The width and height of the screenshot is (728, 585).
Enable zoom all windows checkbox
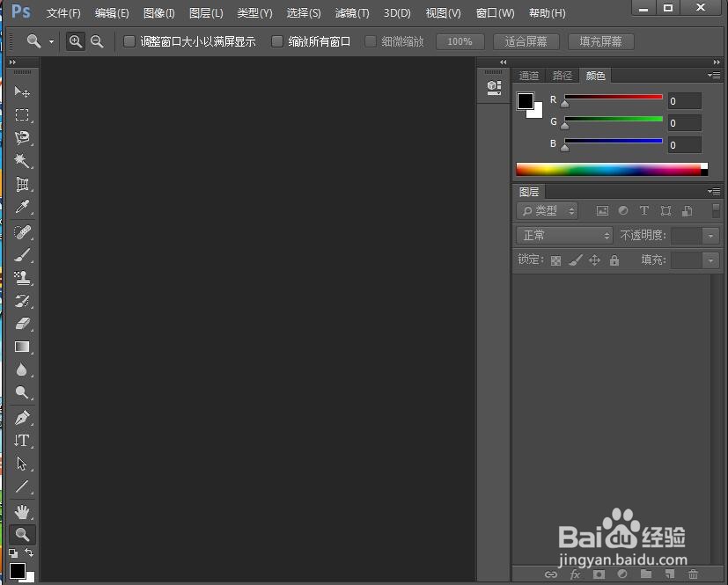(277, 41)
